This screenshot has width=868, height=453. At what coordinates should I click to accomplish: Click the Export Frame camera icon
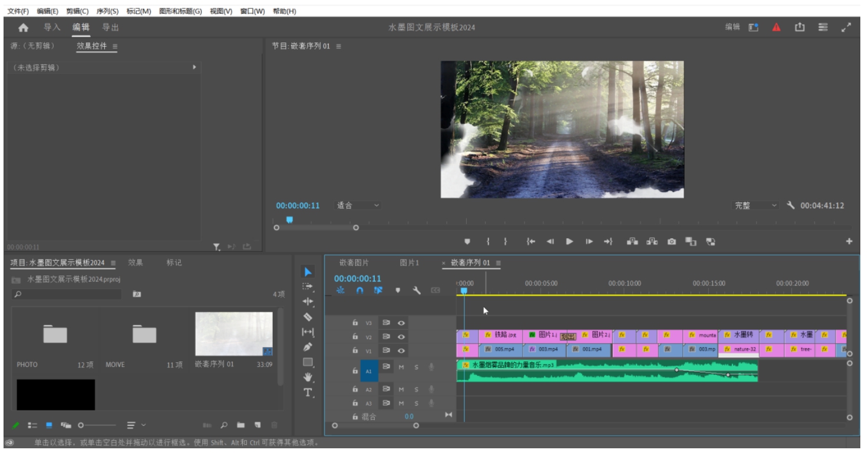671,241
